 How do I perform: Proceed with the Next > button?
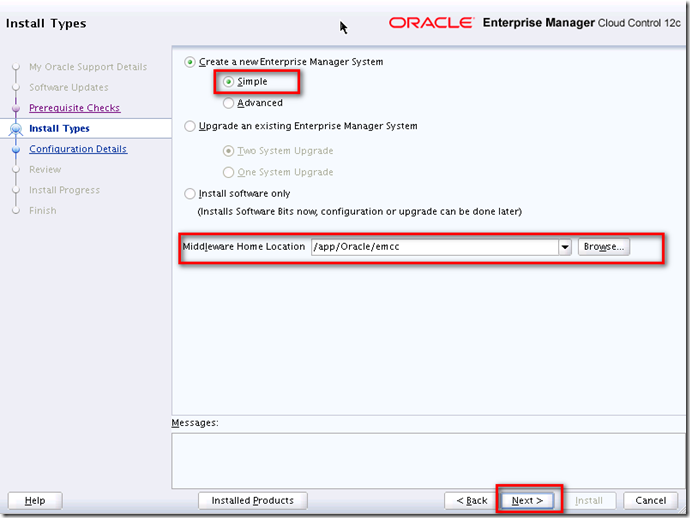click(527, 501)
